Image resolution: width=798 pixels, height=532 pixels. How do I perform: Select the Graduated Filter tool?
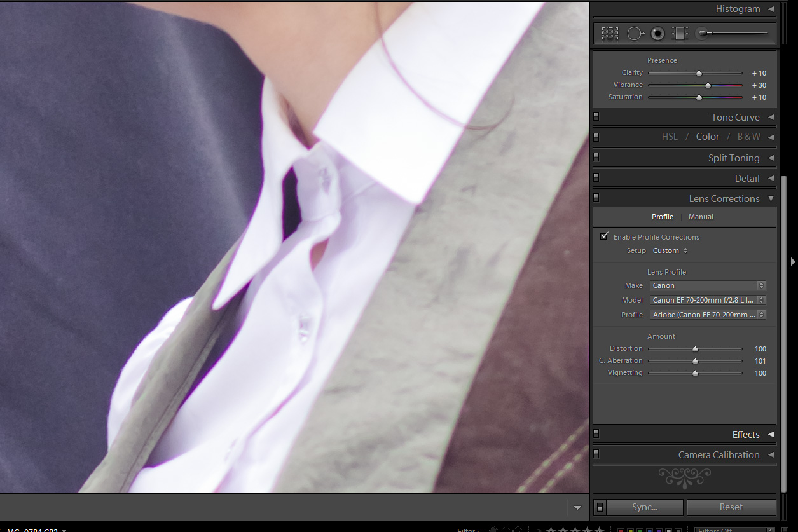pos(680,34)
